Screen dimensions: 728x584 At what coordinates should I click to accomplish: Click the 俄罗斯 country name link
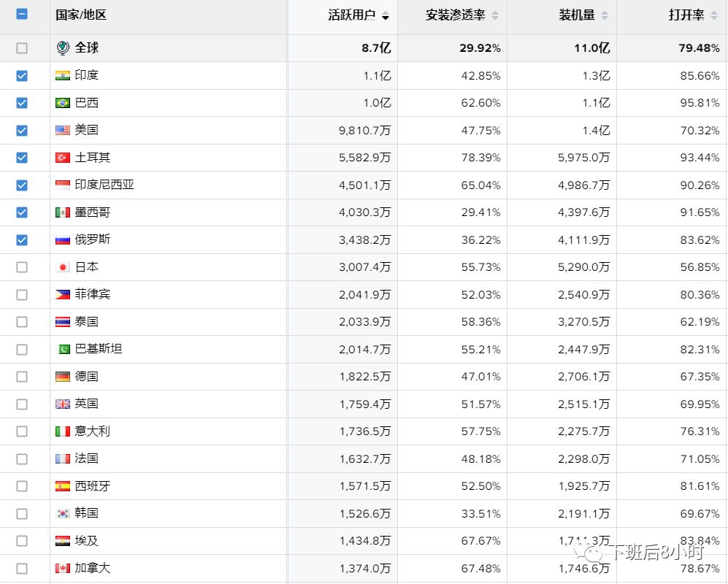[91, 239]
